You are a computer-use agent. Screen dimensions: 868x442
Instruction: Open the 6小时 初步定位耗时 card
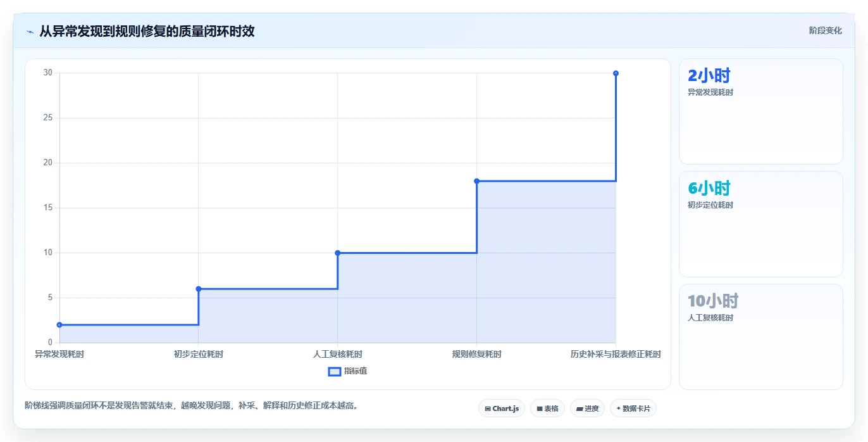760,224
